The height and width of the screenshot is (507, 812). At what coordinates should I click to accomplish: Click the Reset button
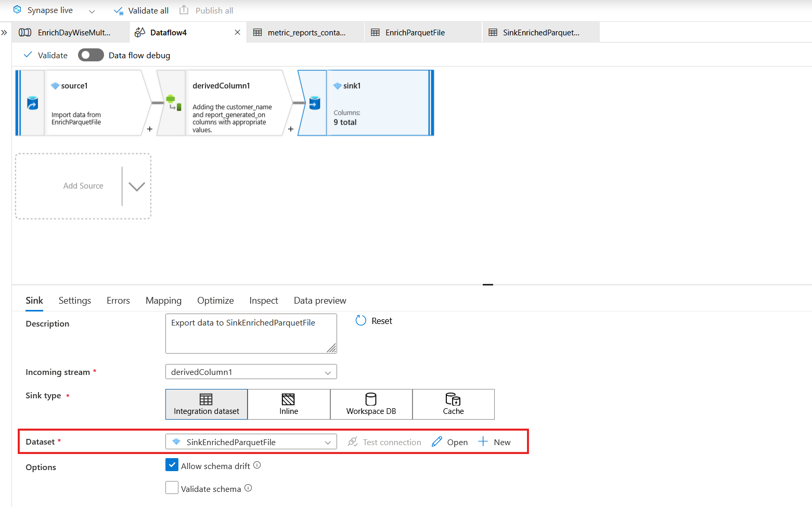pyautogui.click(x=374, y=320)
